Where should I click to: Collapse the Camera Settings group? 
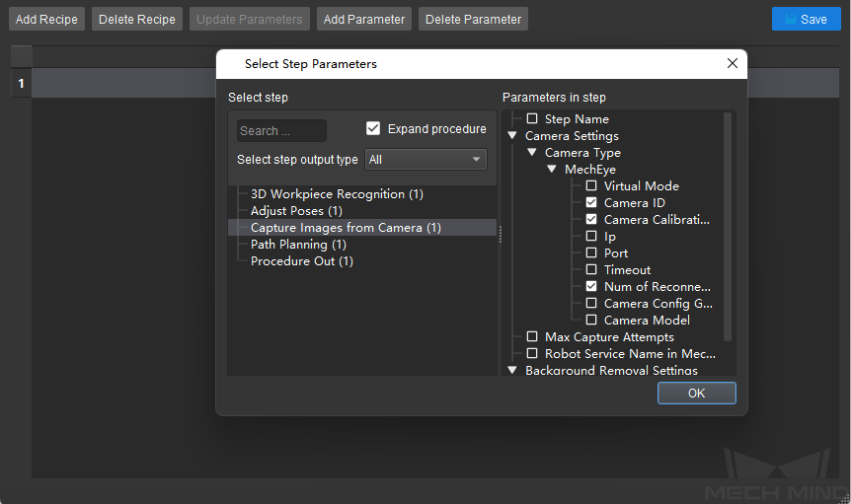coord(511,135)
